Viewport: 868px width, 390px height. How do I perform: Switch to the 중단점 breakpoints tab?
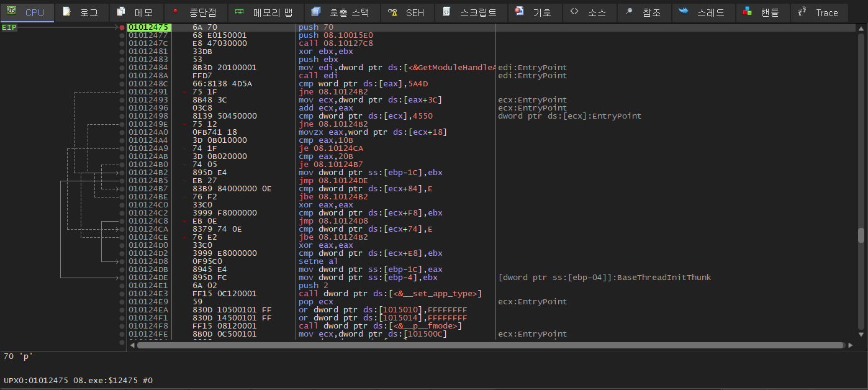[x=196, y=12]
